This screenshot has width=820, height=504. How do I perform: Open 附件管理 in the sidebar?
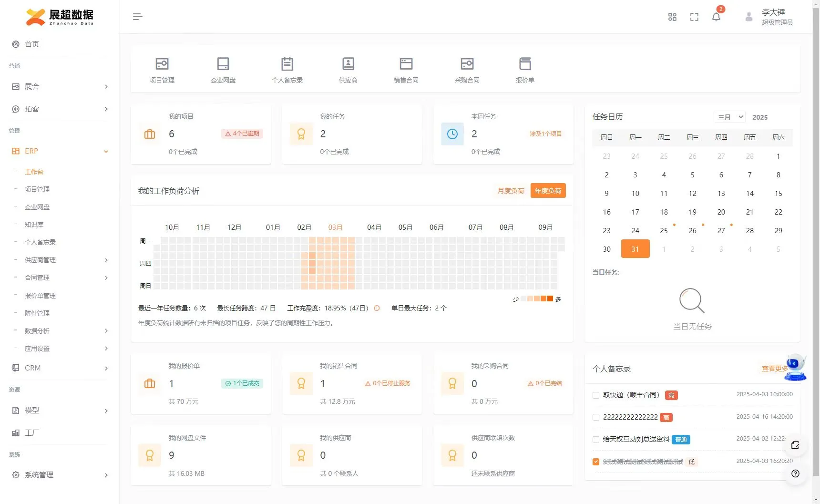pos(37,313)
